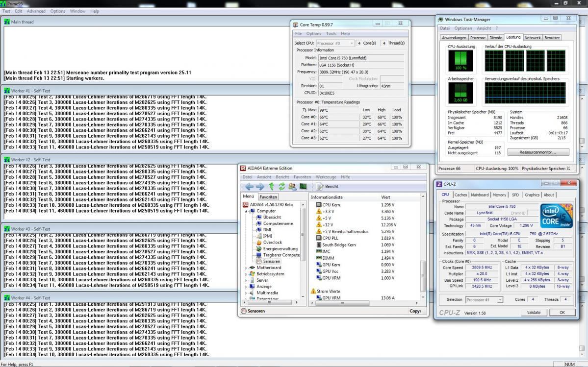
Task: Click the Energieverwaltung icon in AIDA64 tree
Action: tap(259, 248)
